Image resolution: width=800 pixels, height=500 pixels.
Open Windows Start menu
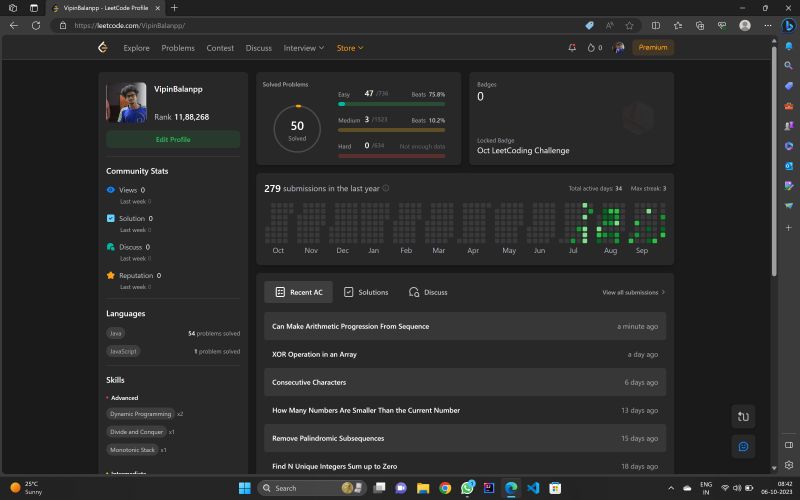click(x=245, y=488)
